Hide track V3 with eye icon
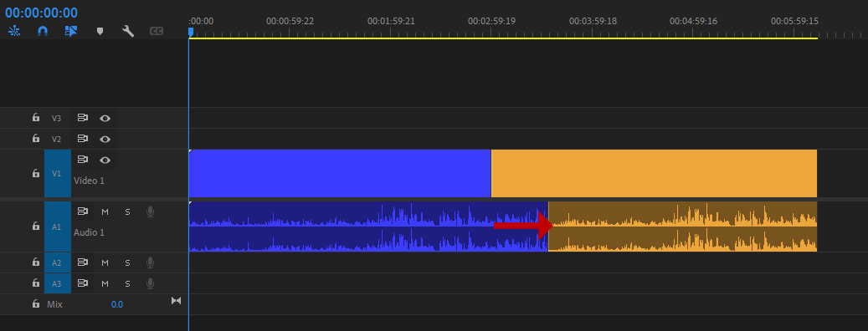Screen dimensions: 868x331 point(105,118)
